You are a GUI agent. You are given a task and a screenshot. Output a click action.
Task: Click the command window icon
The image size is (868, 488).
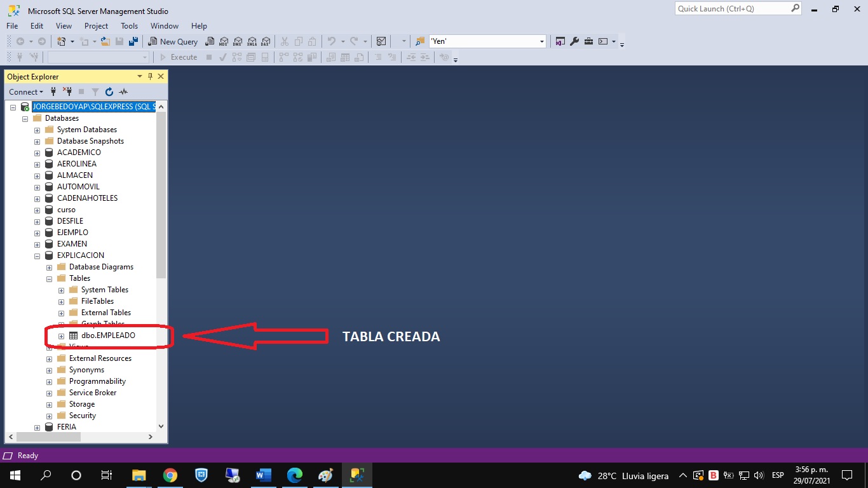[x=603, y=41]
